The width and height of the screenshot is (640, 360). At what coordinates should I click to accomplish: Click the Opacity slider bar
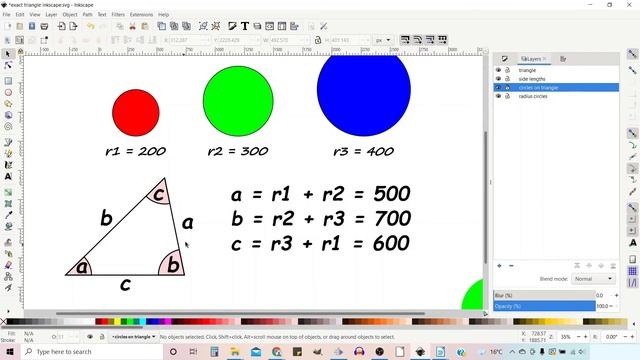[544, 306]
